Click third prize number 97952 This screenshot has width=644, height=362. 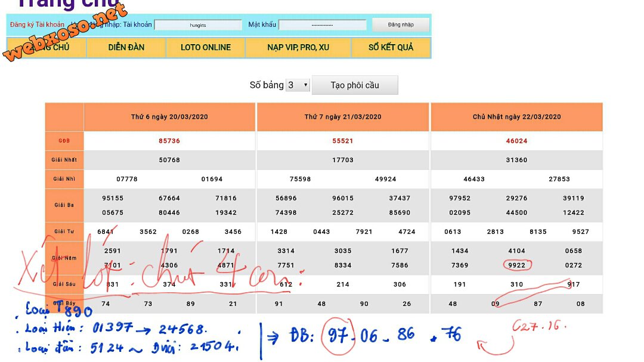click(x=460, y=198)
